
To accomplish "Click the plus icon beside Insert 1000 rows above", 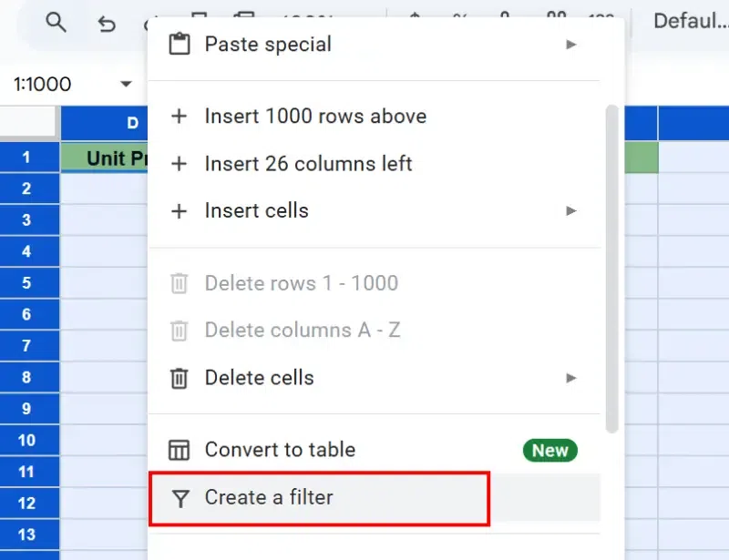I will coord(180,116).
